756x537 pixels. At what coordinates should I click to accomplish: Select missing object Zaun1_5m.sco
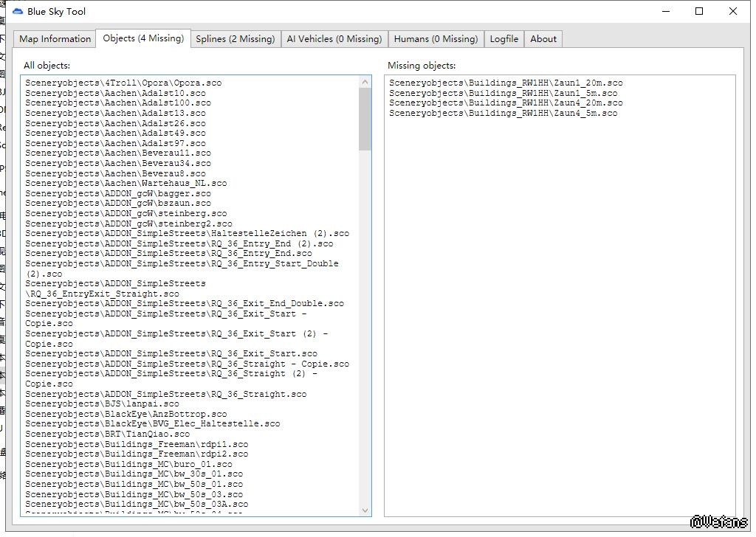tap(503, 94)
